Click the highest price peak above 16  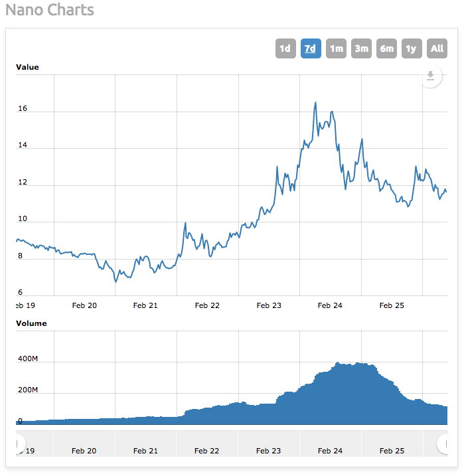[x=315, y=103]
